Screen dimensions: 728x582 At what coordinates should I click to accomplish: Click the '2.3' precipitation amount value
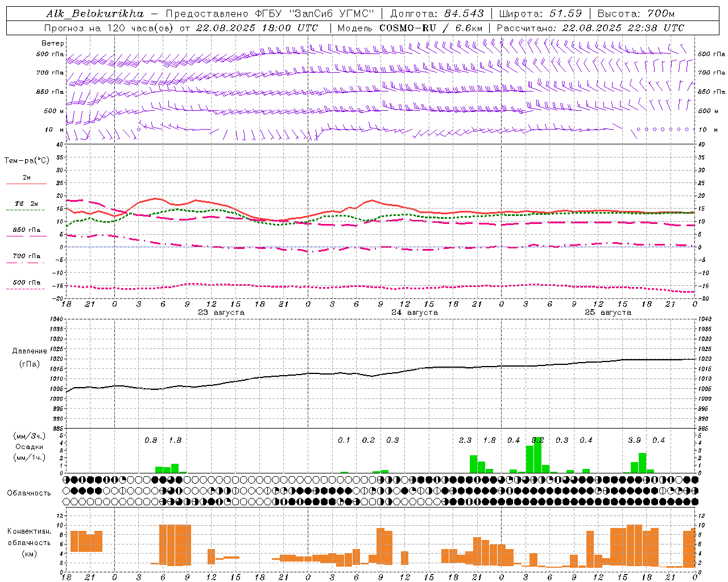(465, 440)
